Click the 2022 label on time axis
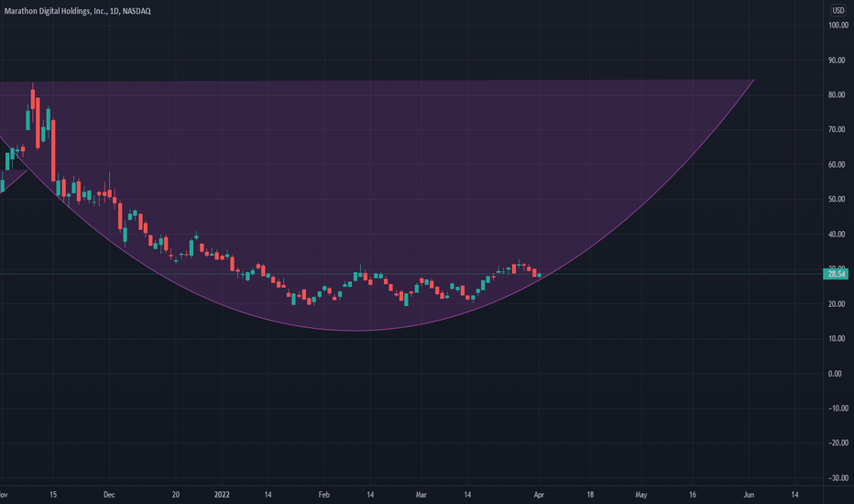854x504 pixels. 222,495
